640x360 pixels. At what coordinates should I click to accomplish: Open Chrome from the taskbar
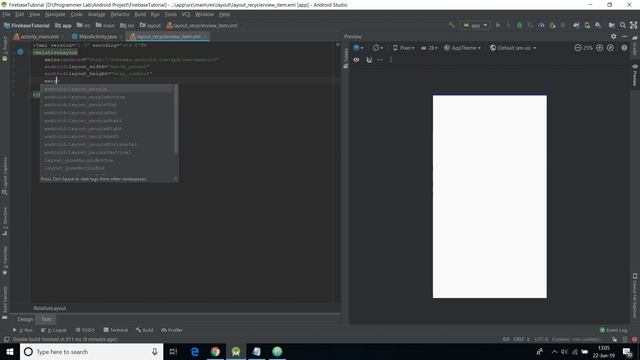pos(215,351)
